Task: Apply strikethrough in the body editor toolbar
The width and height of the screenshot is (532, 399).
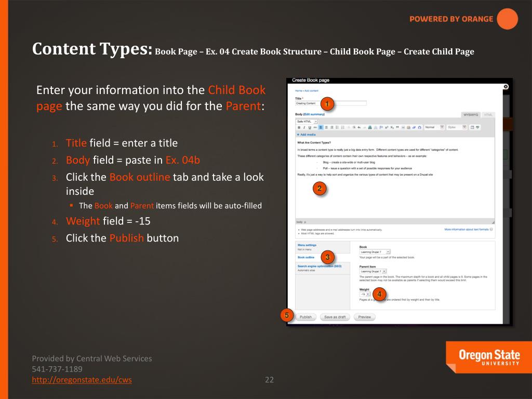Action: point(315,128)
